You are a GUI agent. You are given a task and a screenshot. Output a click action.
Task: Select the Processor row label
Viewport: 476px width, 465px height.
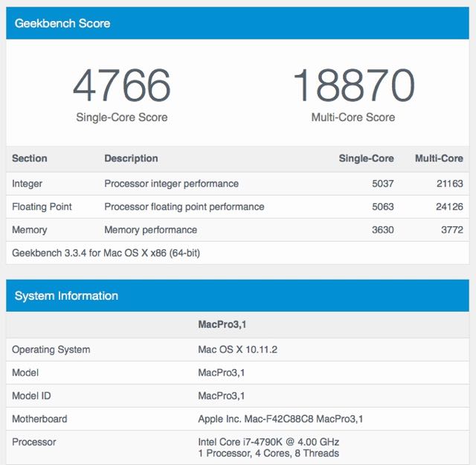(34, 442)
